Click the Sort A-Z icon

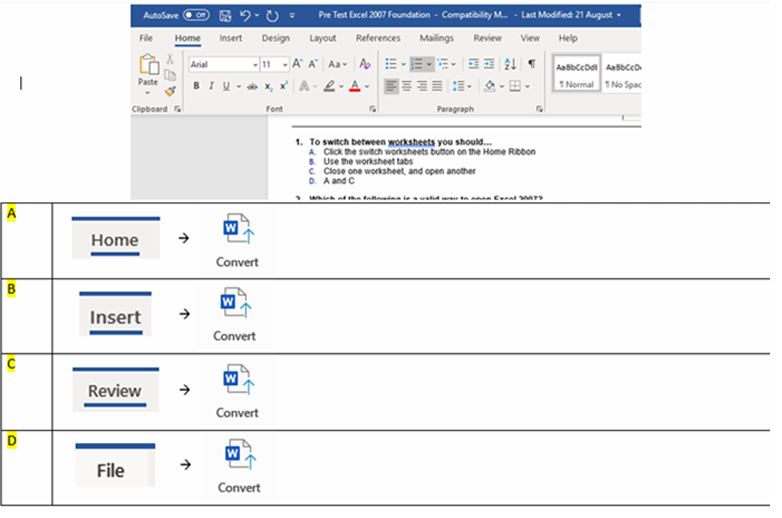tap(510, 64)
